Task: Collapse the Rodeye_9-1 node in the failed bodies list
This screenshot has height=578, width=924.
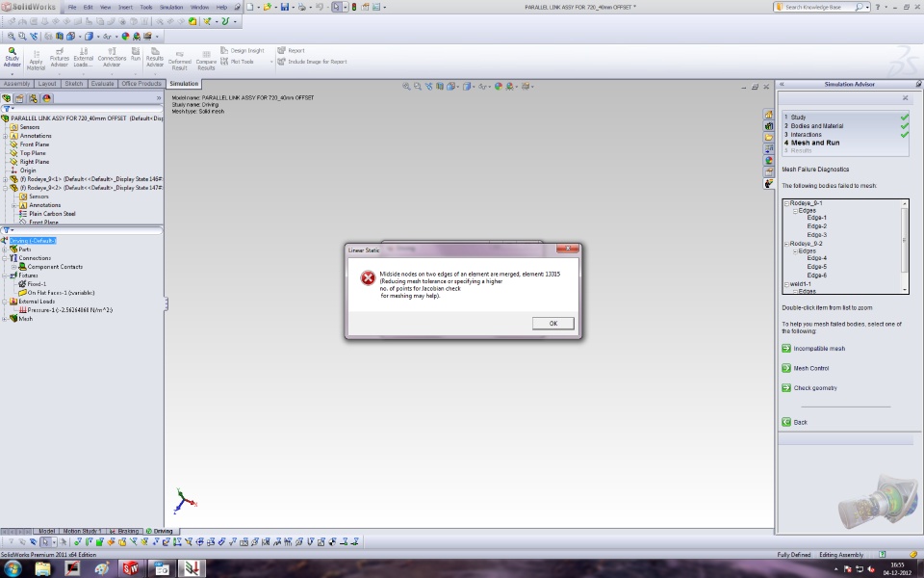Action: (x=786, y=203)
